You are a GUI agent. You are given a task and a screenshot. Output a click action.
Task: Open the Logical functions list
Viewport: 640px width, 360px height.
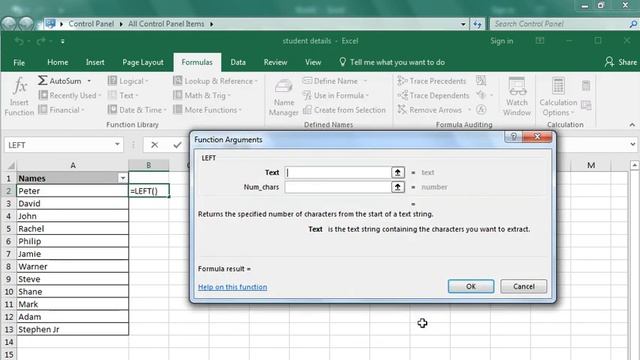pos(128,81)
